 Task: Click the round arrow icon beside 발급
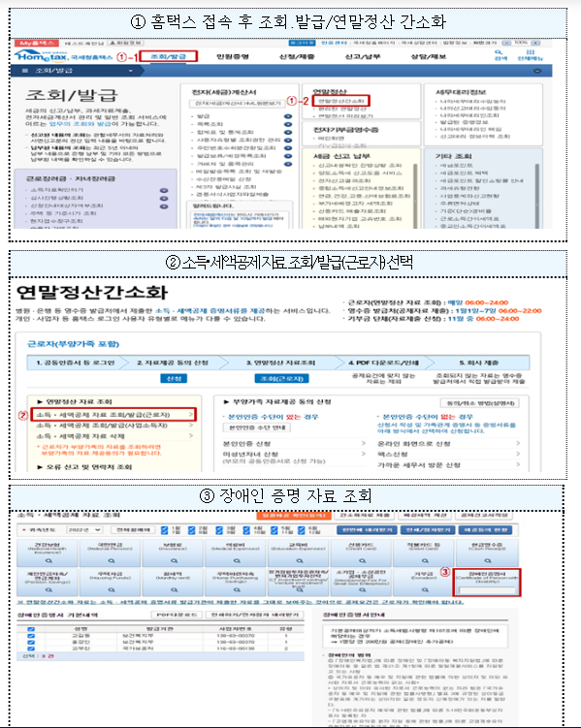point(288,116)
